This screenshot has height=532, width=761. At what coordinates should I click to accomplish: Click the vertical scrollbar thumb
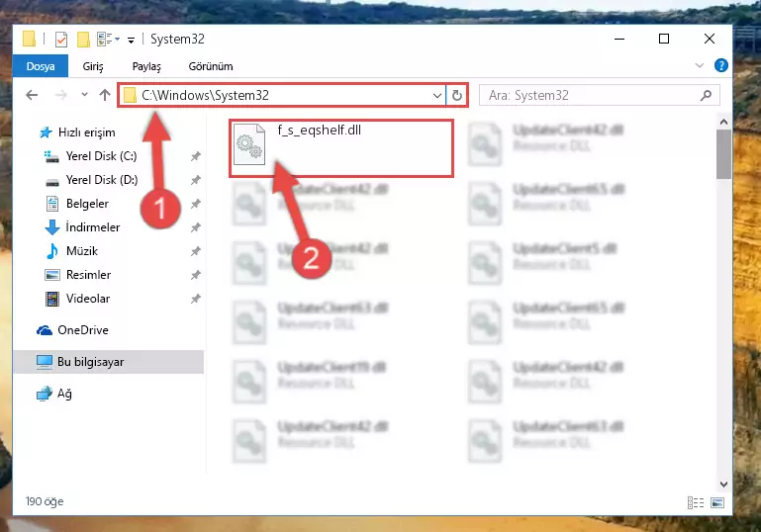click(x=723, y=154)
